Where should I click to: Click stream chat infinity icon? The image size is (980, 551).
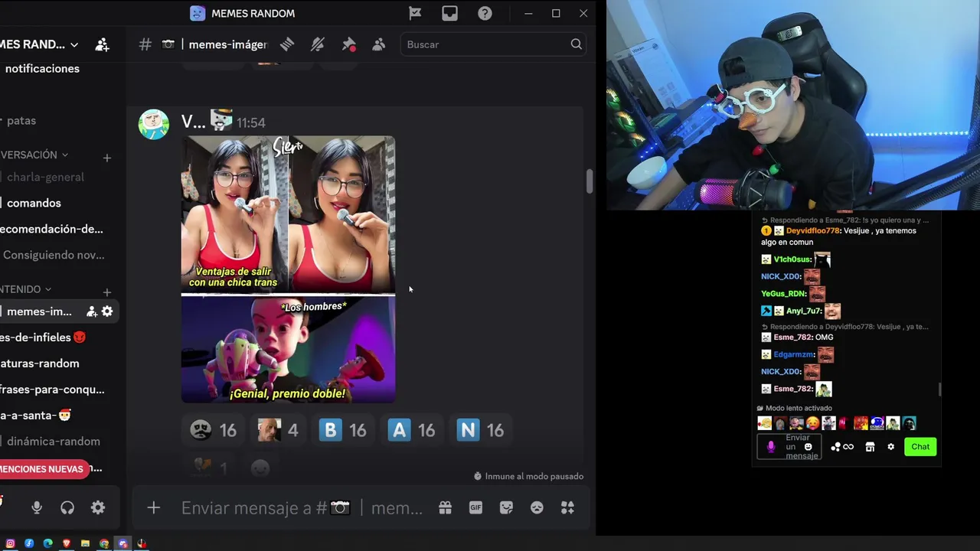tap(848, 447)
